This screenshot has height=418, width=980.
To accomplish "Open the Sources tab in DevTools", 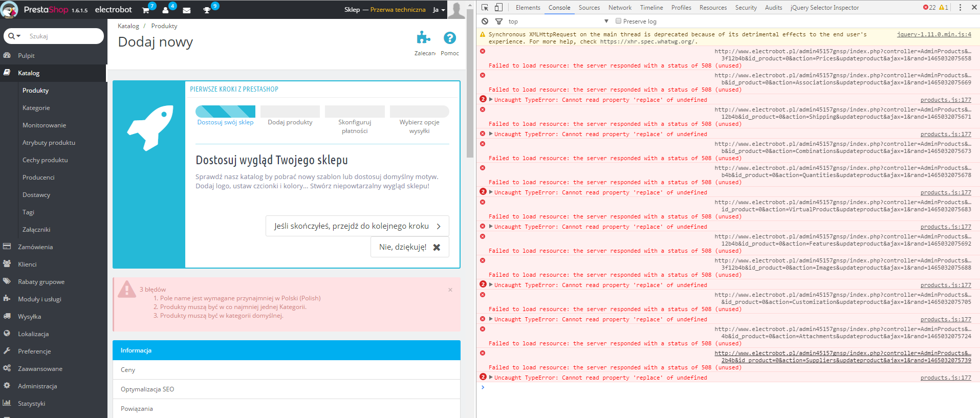I will coord(589,8).
